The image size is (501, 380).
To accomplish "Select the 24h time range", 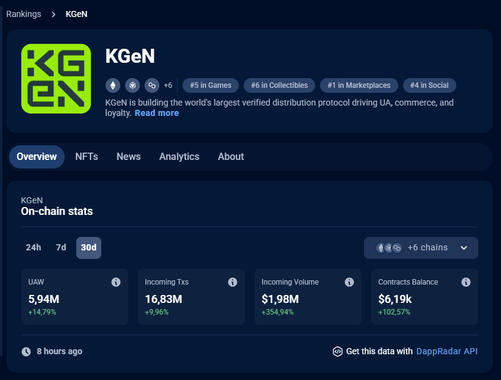I will (33, 247).
